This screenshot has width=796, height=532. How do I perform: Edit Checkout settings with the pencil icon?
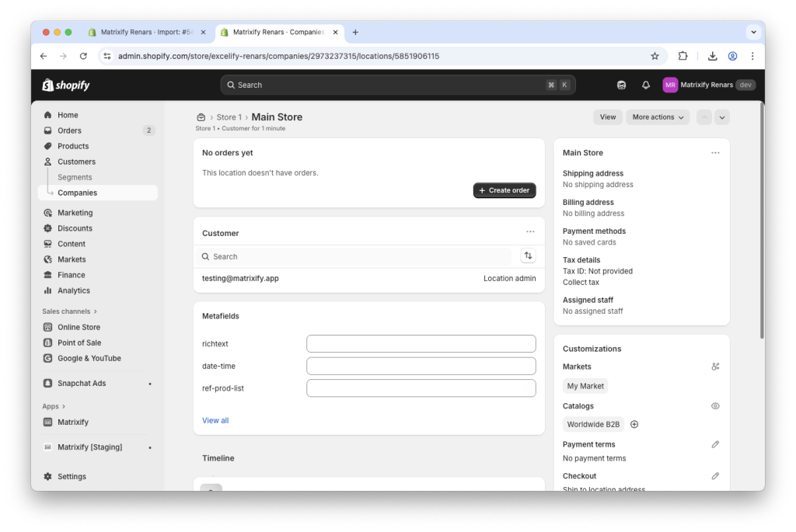pyautogui.click(x=715, y=475)
